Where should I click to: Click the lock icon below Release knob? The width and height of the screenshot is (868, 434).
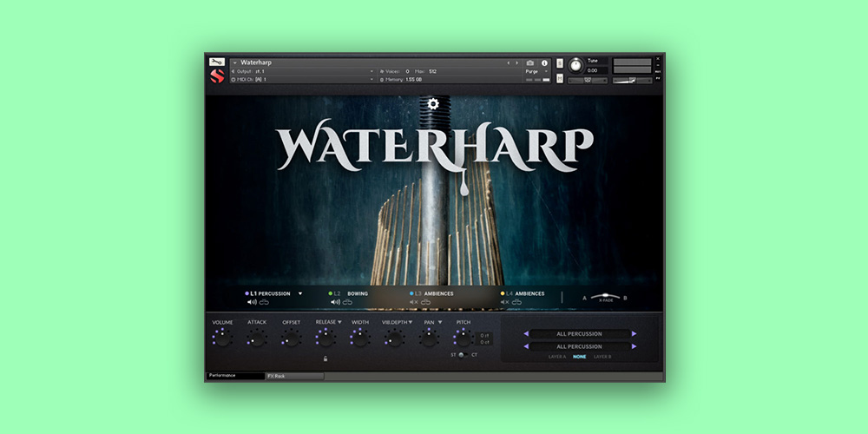click(x=325, y=358)
